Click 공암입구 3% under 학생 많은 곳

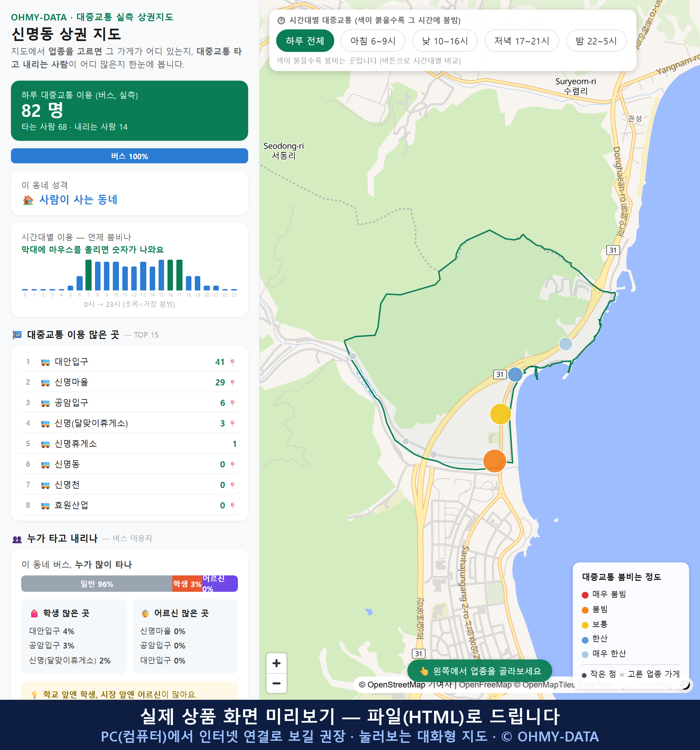point(52,645)
